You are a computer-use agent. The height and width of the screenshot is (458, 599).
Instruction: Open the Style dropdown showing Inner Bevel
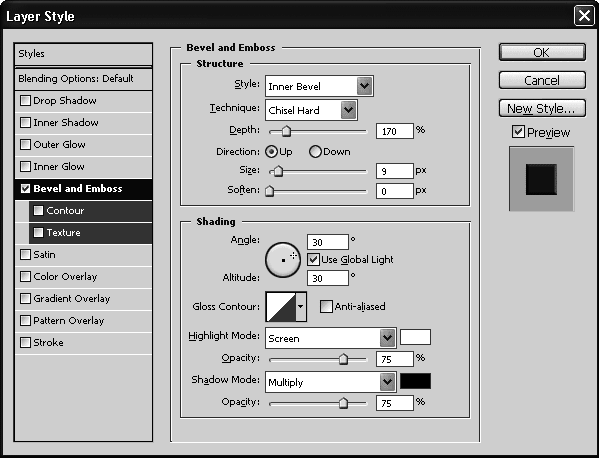click(319, 86)
